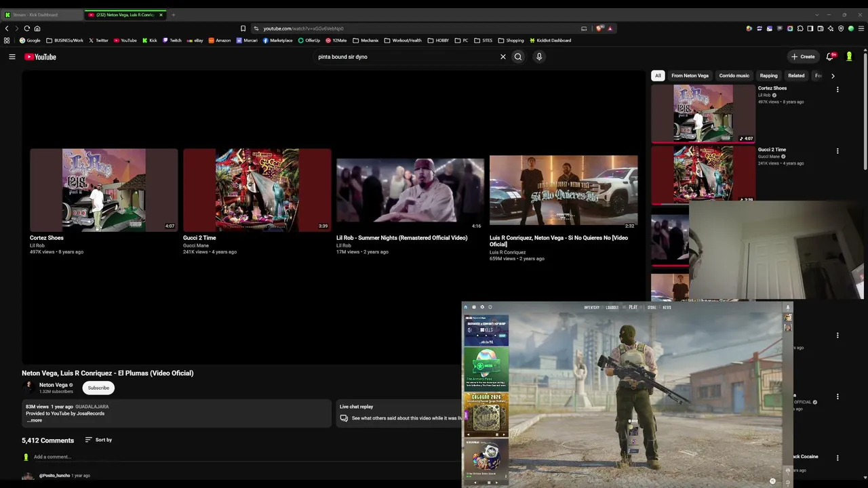Navigate back in the browser
Screen dimensions: 868x488
7,28
